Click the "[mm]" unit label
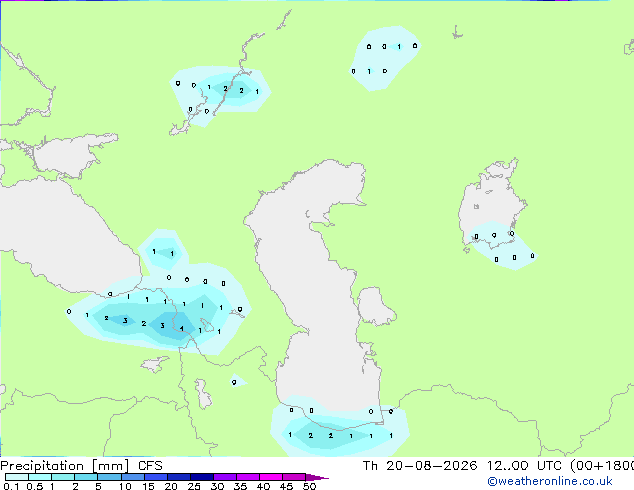 (111, 466)
